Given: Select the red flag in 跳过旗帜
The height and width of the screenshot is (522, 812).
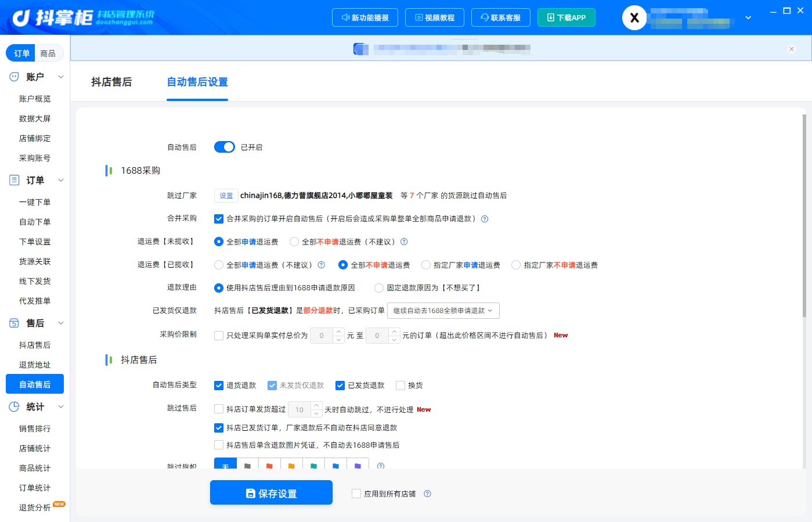Looking at the screenshot, I should tap(269, 466).
